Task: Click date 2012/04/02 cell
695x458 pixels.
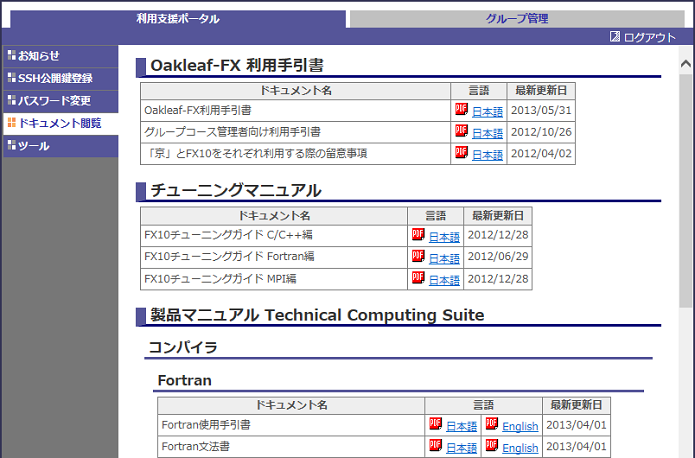Action: pos(541,153)
